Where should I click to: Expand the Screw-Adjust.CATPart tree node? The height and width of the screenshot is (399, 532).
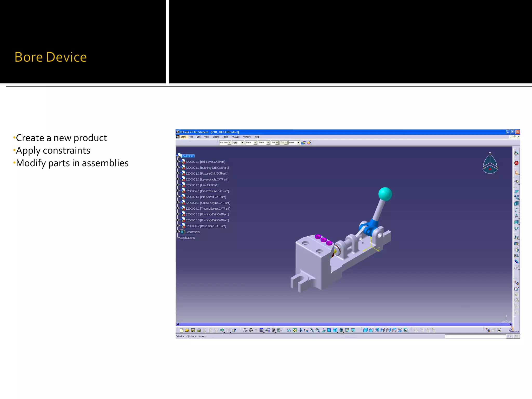(x=178, y=202)
